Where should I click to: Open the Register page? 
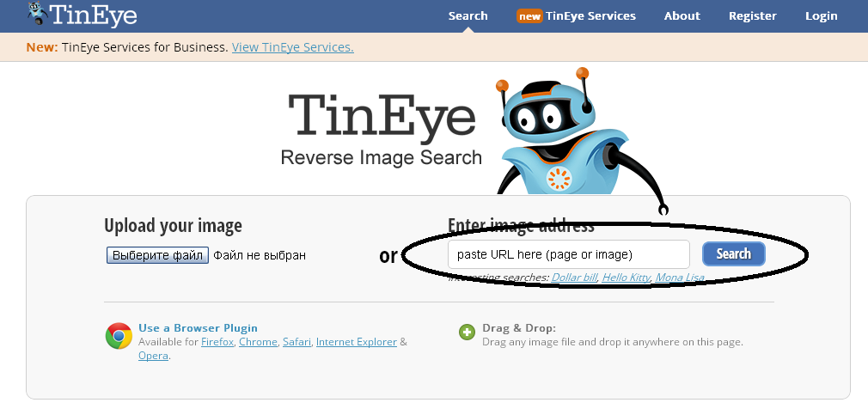752,15
